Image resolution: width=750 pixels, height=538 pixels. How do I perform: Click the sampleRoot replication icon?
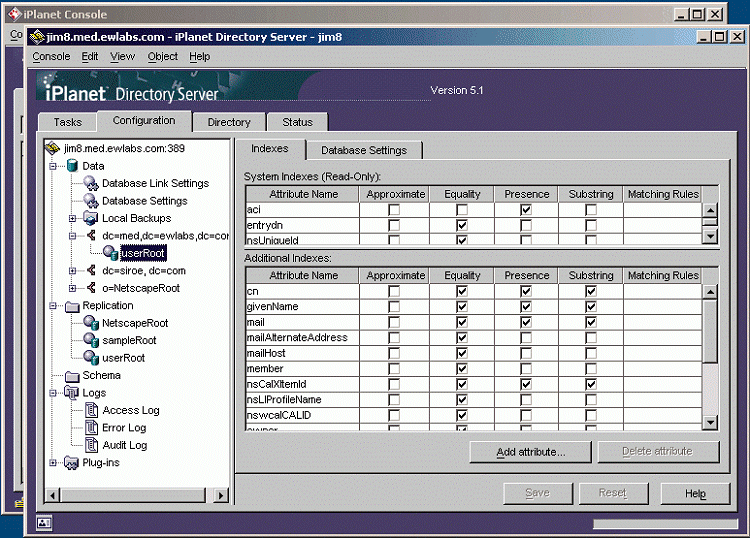tap(91, 340)
